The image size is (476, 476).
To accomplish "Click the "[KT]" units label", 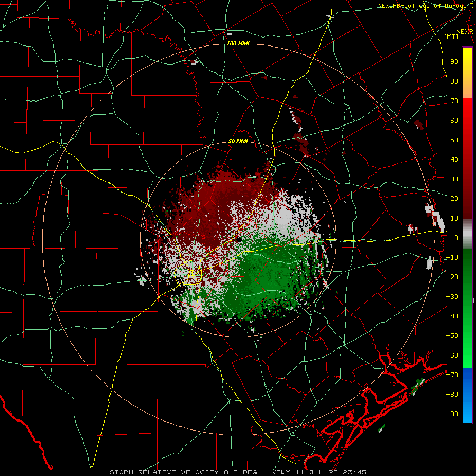I will coord(452,36).
